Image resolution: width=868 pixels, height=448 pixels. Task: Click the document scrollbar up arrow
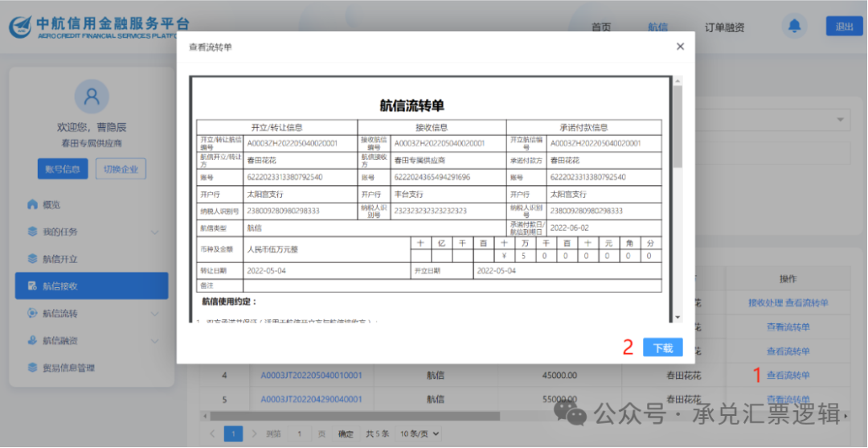(x=678, y=81)
